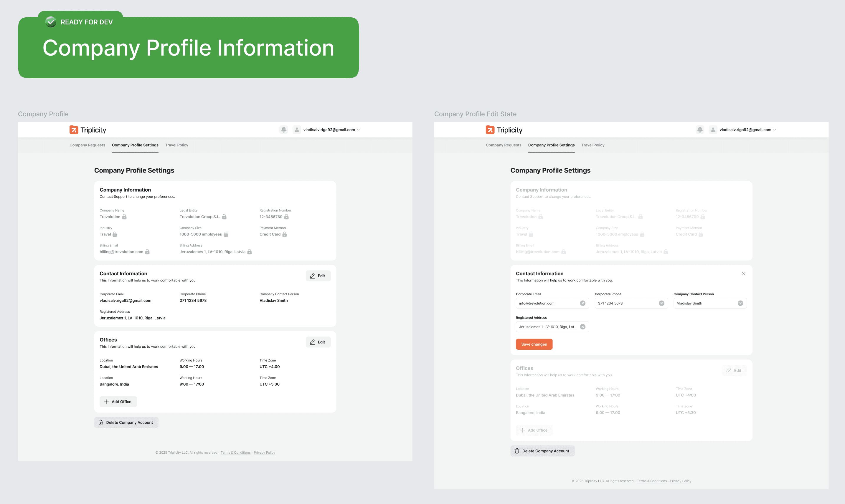Expand account dropdown in the left frame header
Image resolution: width=845 pixels, height=504 pixels.
coord(358,130)
